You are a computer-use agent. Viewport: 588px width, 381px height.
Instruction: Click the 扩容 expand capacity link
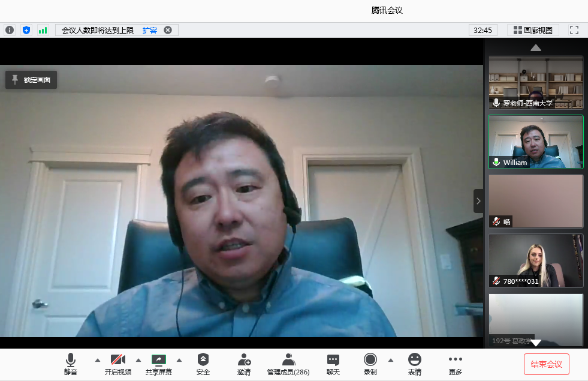click(x=149, y=30)
